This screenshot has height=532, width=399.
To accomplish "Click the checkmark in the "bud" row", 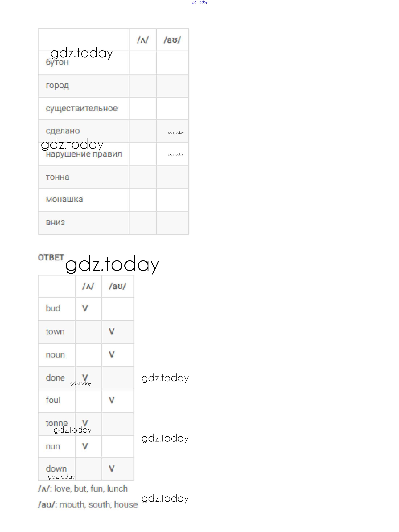I will point(85,308).
